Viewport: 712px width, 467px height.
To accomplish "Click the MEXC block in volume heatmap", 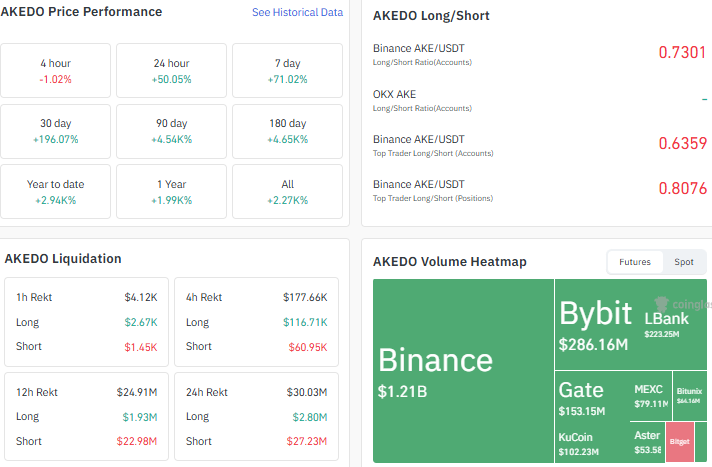I will (650, 396).
